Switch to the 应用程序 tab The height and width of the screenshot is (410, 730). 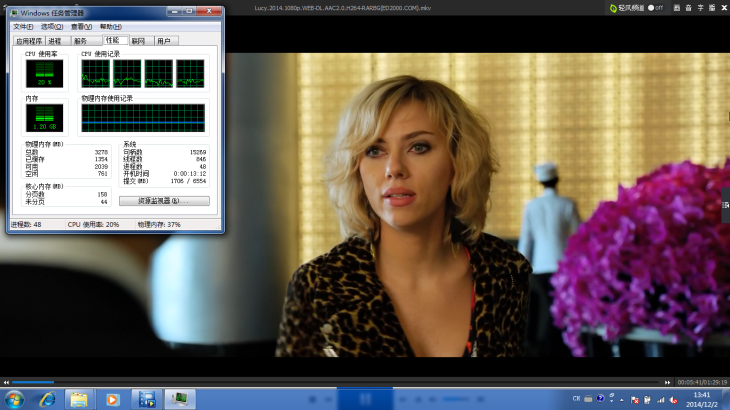[x=29, y=41]
